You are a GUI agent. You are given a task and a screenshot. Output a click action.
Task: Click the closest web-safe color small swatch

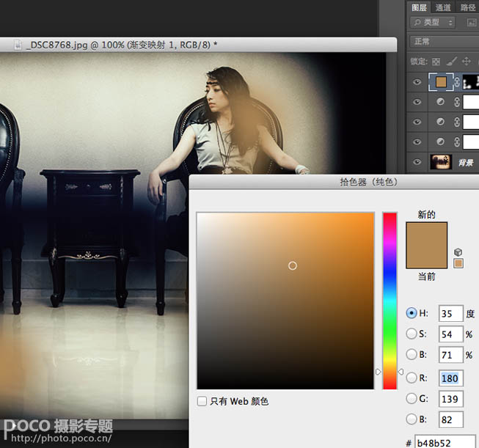458,263
